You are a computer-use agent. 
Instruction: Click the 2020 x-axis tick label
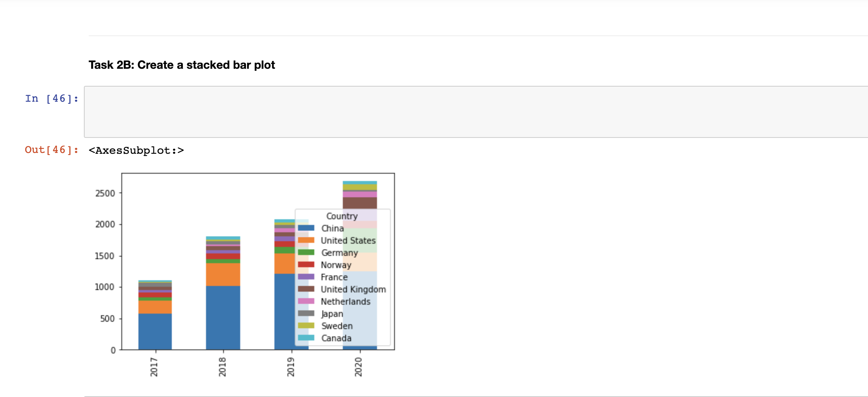pyautogui.click(x=358, y=367)
